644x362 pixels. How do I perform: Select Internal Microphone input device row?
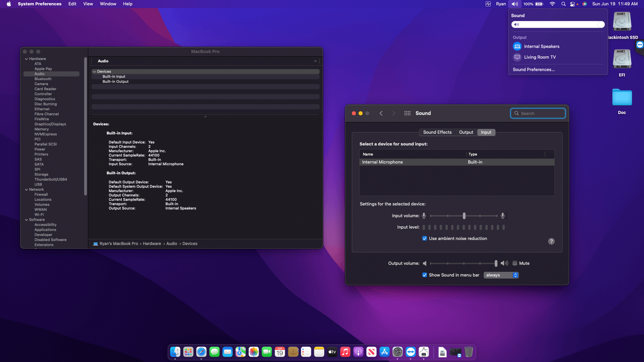point(457,162)
